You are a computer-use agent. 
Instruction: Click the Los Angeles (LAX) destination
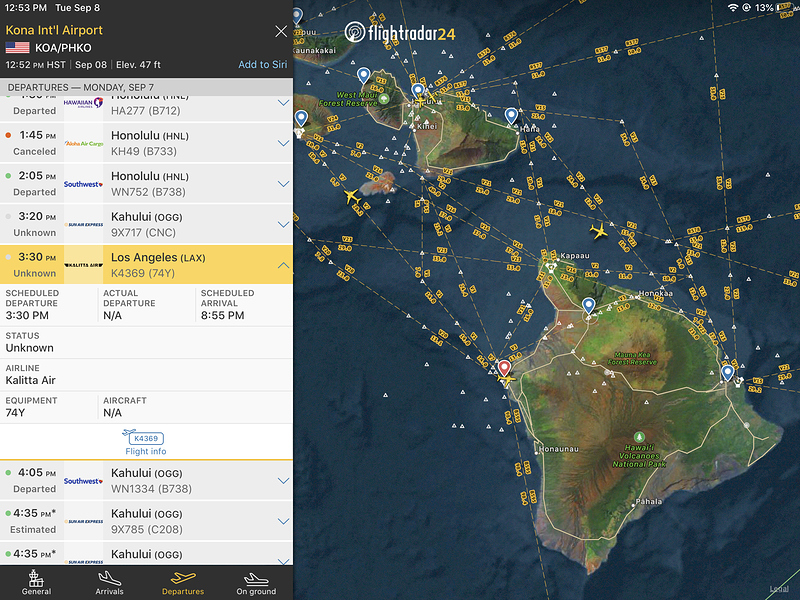point(158,258)
